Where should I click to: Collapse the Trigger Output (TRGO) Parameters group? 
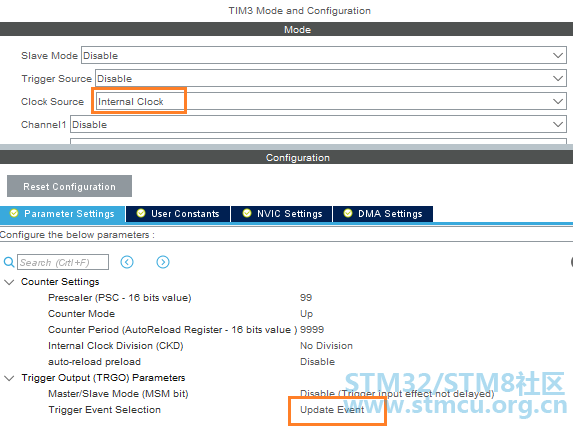pyautogui.click(x=9, y=378)
